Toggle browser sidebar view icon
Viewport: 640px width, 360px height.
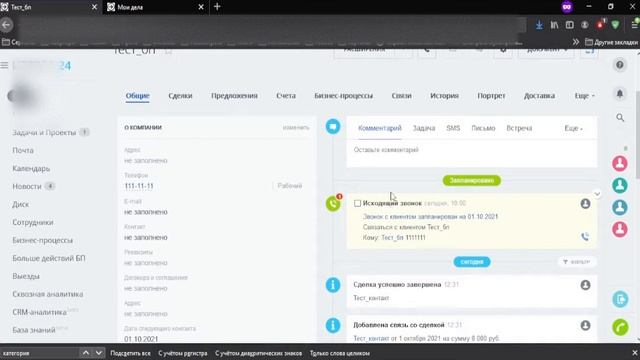(x=569, y=25)
